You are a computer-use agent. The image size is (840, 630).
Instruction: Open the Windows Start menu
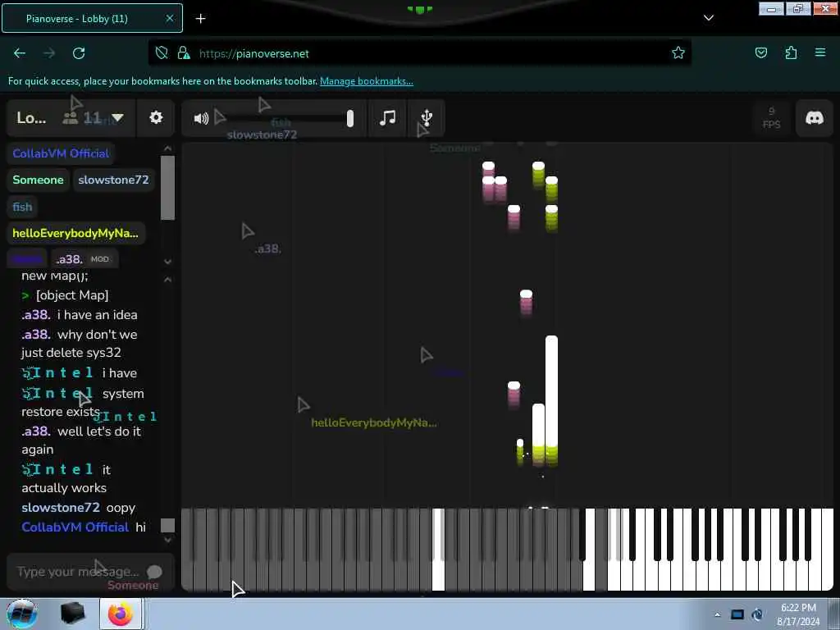pyautogui.click(x=22, y=614)
